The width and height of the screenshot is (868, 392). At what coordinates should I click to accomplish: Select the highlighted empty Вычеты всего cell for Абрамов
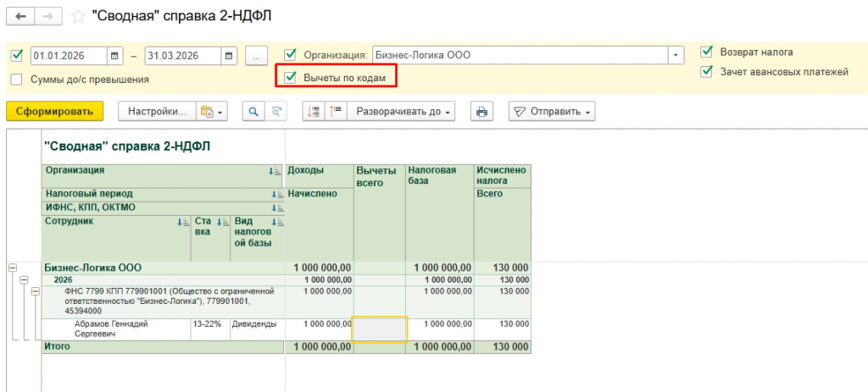pos(380,329)
